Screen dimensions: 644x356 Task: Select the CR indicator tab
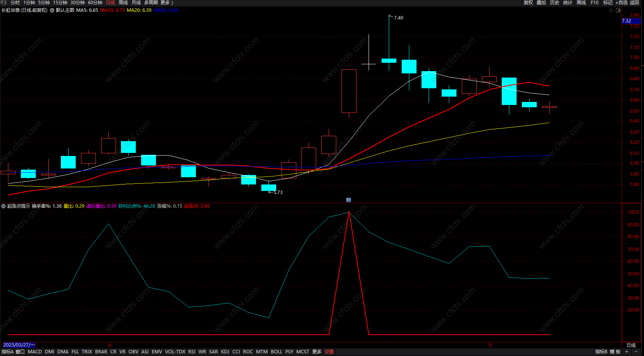[x=113, y=352]
